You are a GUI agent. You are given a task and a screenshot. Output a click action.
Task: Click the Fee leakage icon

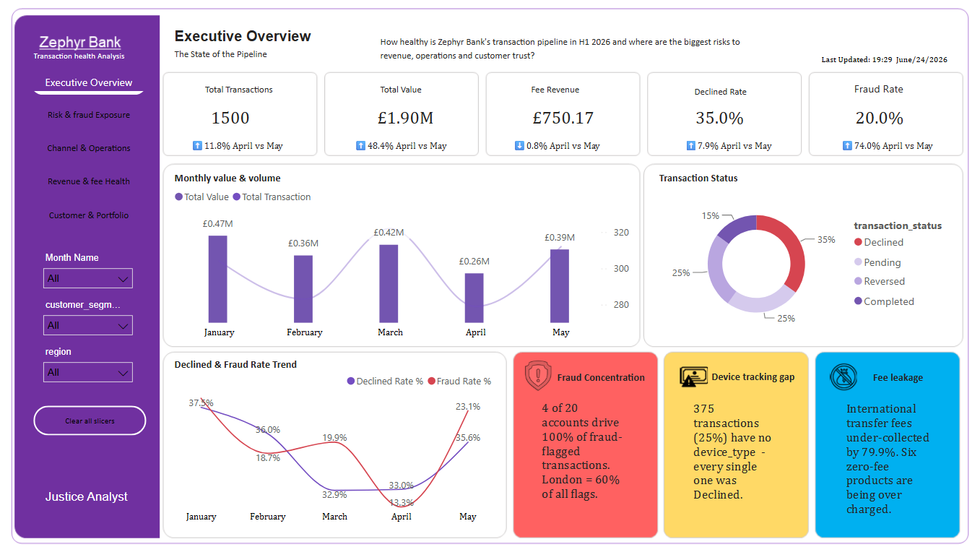[843, 376]
